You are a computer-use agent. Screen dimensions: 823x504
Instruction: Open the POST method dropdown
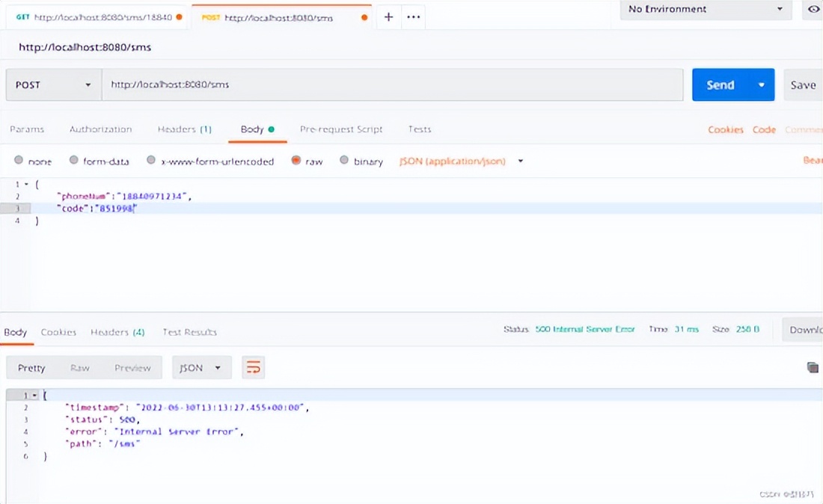point(54,85)
